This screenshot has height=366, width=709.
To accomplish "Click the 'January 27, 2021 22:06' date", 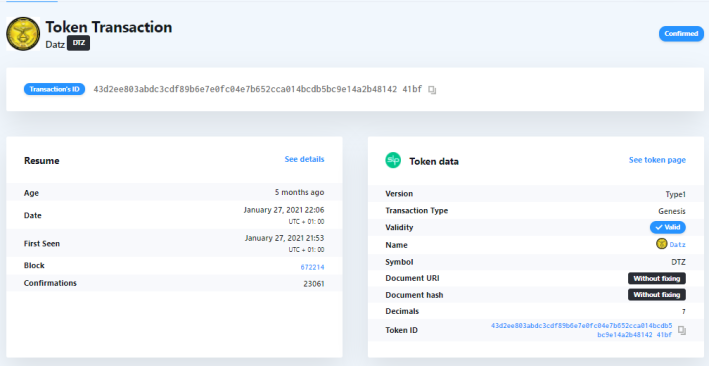I will point(284,210).
